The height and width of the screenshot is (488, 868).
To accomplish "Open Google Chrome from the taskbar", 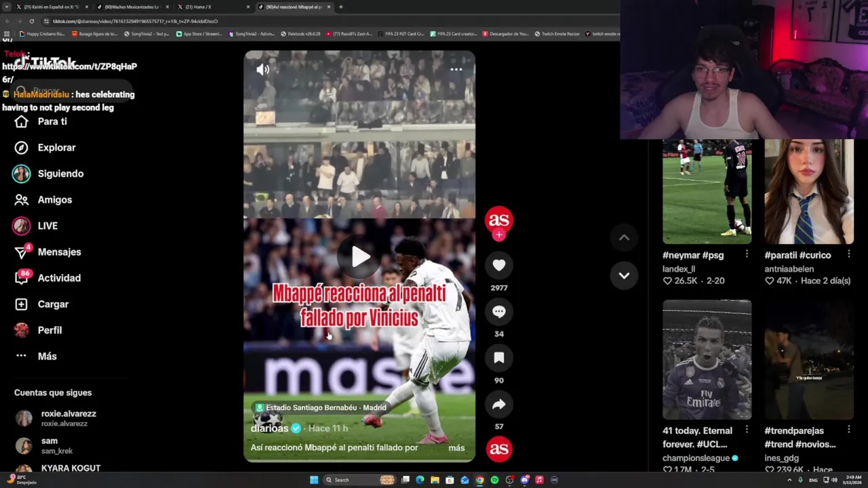I will click(x=479, y=480).
